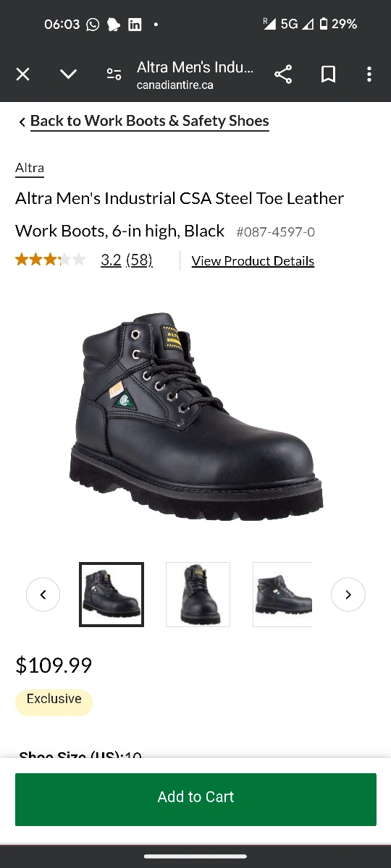The height and width of the screenshot is (868, 391).
Task: Open the 3.2 (58) reviews link
Action: click(127, 260)
